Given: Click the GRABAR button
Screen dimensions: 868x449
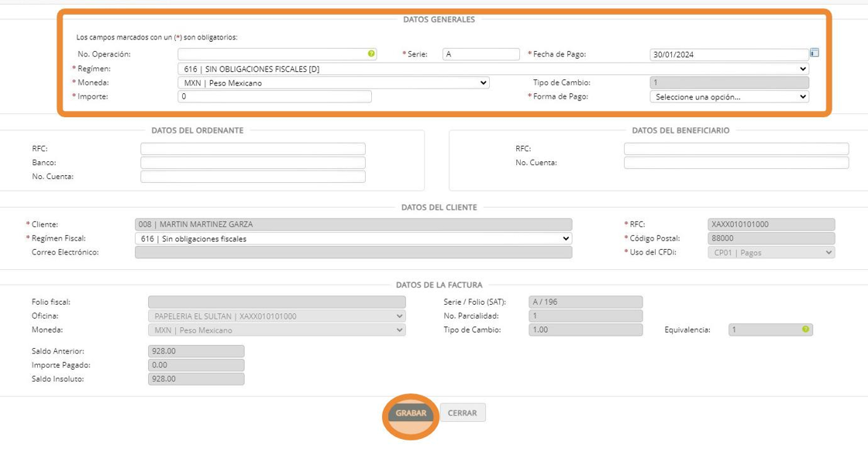Looking at the screenshot, I should (x=411, y=413).
